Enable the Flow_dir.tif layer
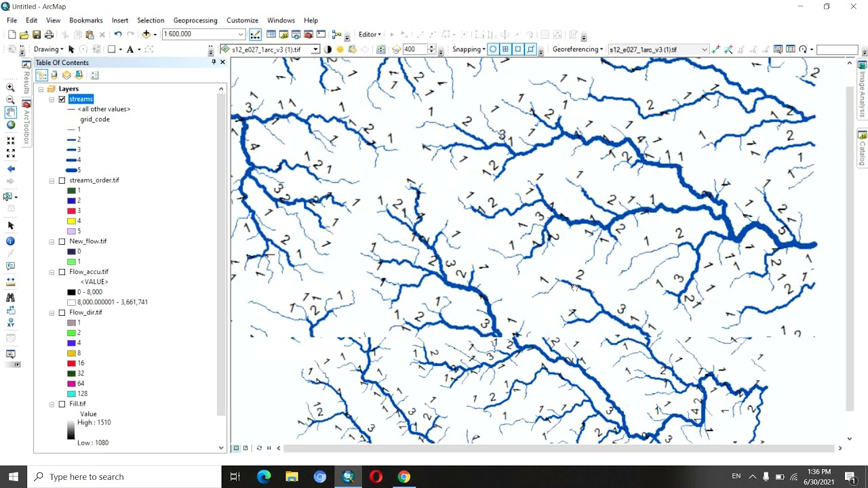This screenshot has height=488, width=868. [x=62, y=312]
